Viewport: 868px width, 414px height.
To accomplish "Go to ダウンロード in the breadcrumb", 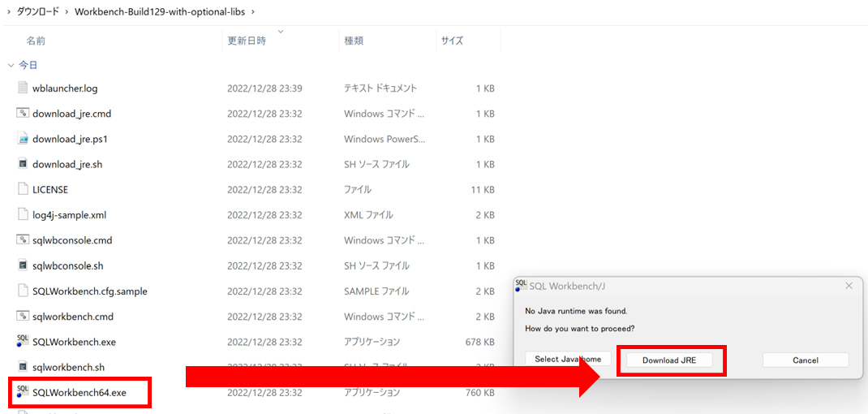I will [x=38, y=11].
